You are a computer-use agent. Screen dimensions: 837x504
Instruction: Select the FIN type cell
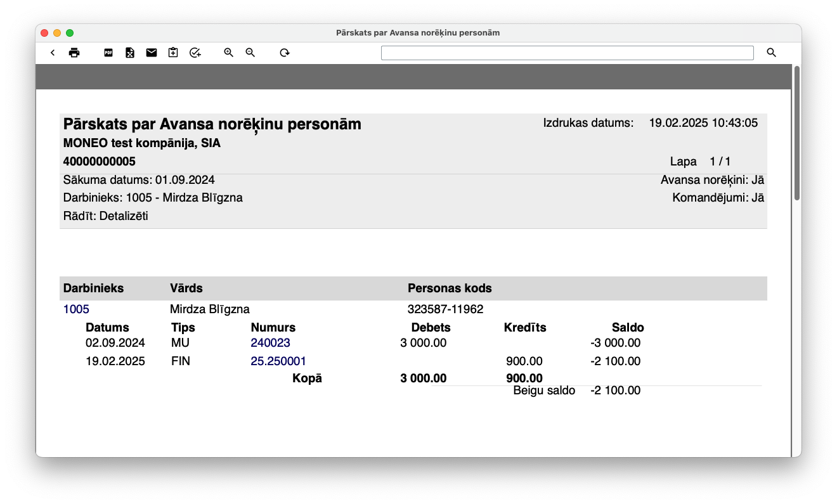point(181,361)
